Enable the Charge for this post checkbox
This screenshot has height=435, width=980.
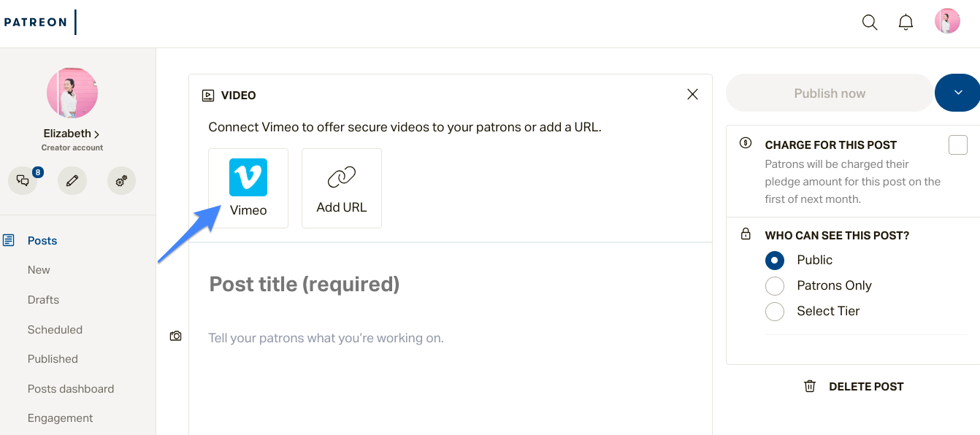[957, 145]
